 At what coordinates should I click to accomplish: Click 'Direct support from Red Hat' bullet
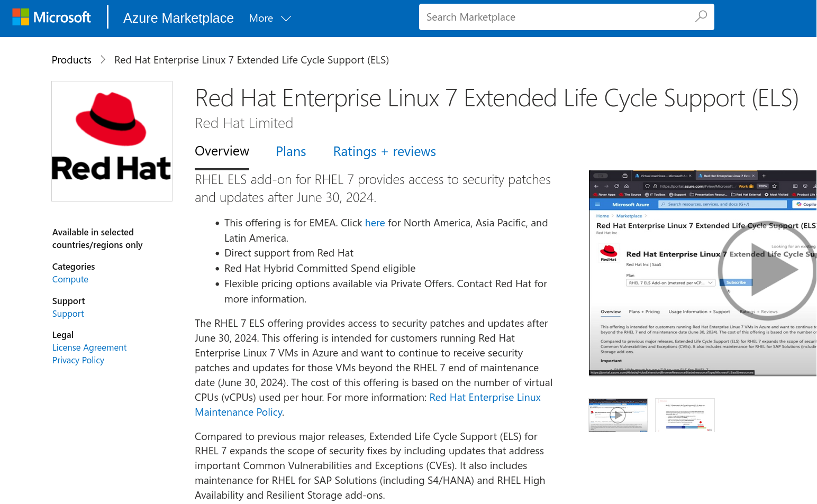tap(289, 253)
